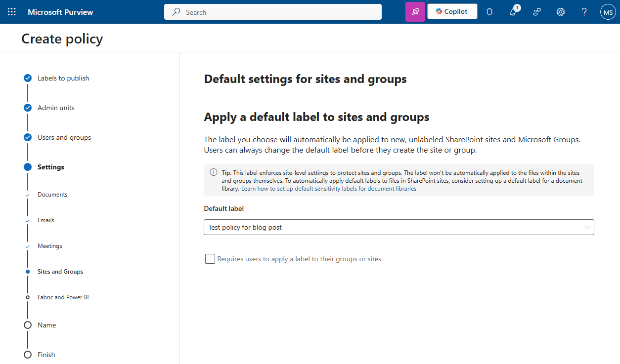
Task: Open the MS account avatar menu
Action: (x=608, y=11)
